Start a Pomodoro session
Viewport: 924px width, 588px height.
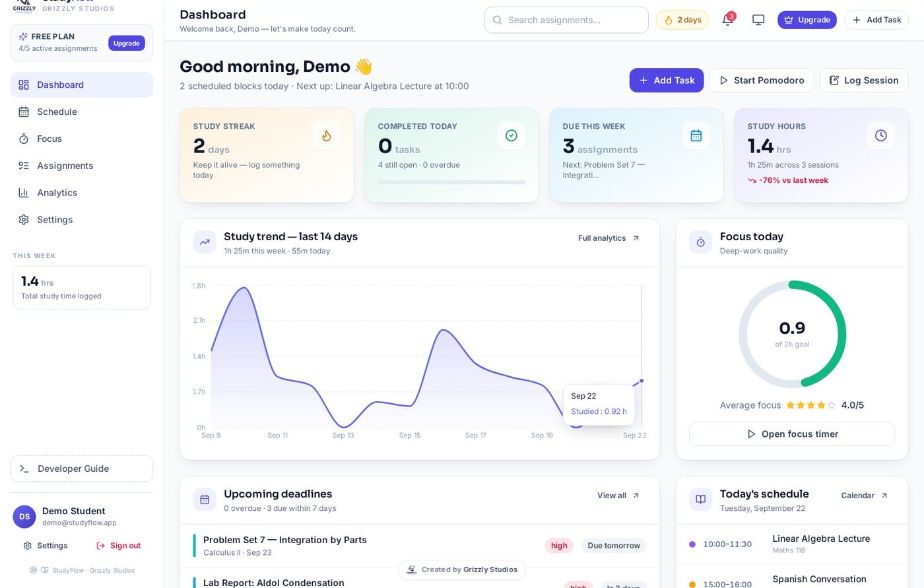[762, 81]
